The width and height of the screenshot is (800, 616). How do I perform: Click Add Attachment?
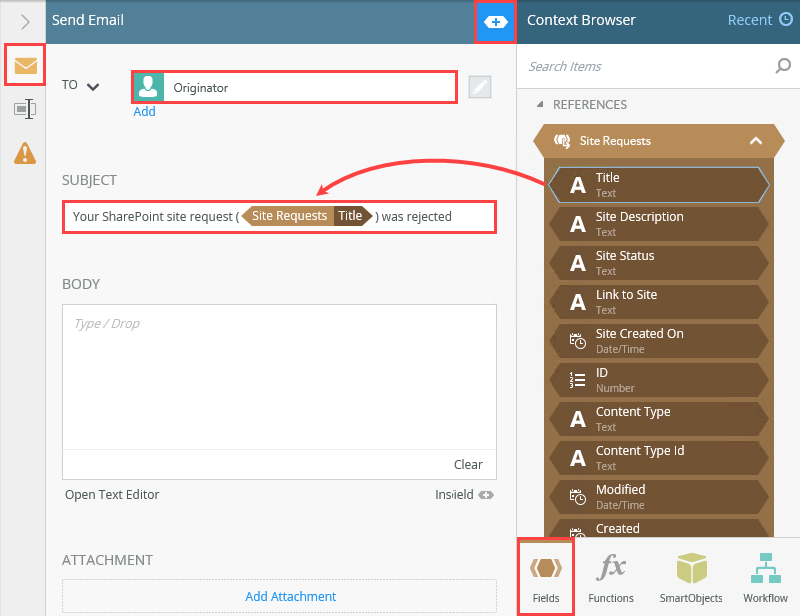pyautogui.click(x=290, y=596)
